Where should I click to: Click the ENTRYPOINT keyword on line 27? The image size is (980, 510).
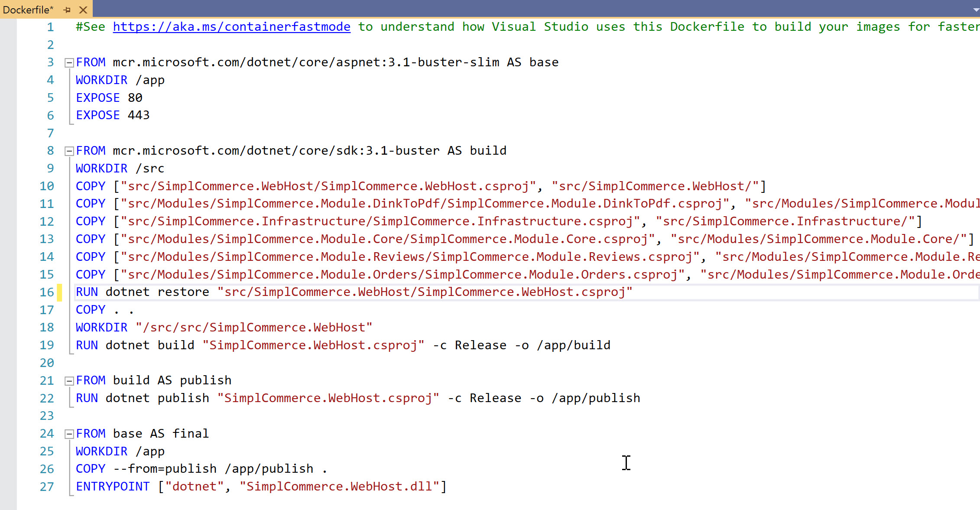[113, 487]
